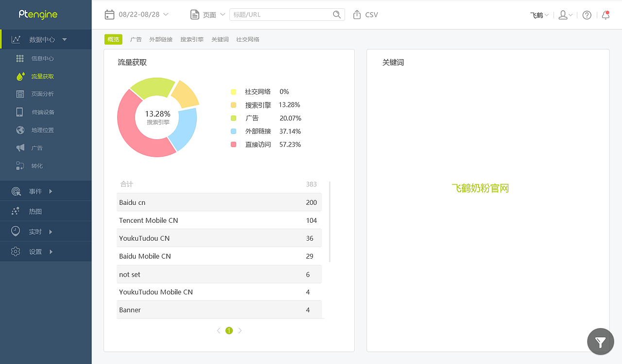Click the 设置 gear icon
The width and height of the screenshot is (622, 364).
[16, 251]
